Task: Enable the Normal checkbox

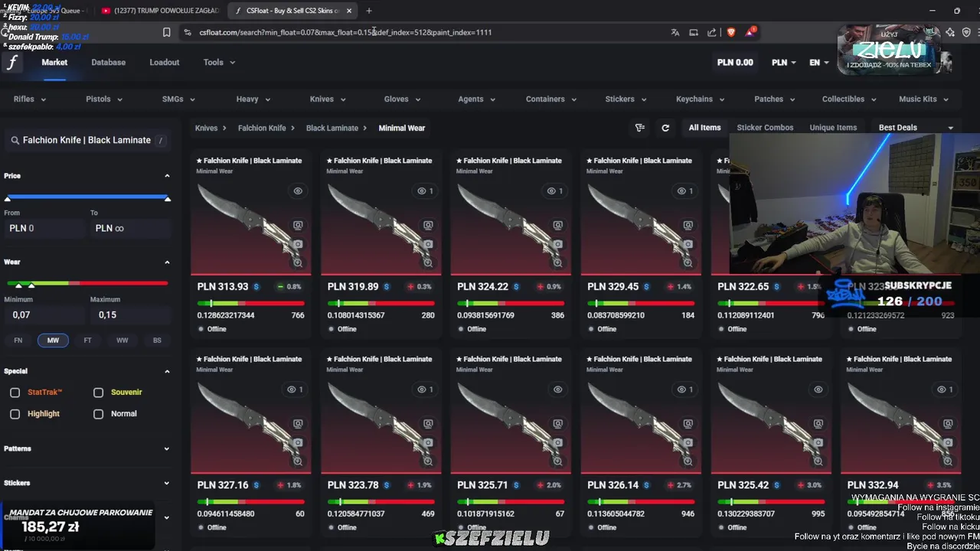Action: 98,414
